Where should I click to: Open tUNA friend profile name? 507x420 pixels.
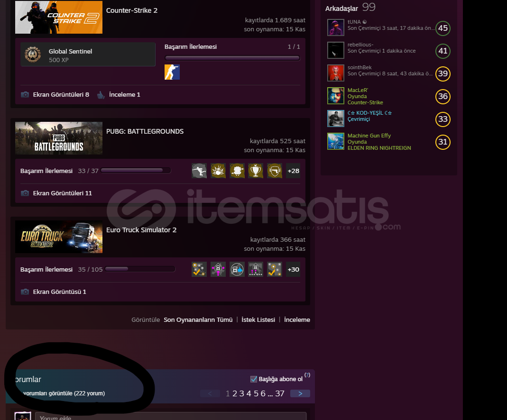(x=354, y=22)
